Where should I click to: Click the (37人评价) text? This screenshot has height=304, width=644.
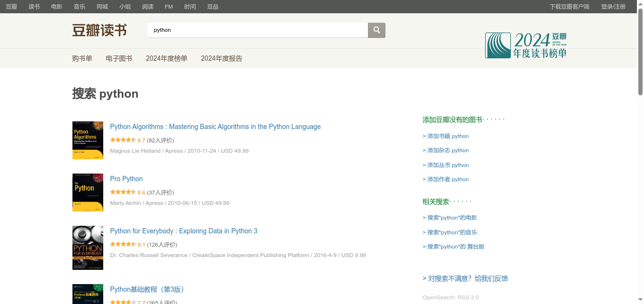click(x=161, y=193)
